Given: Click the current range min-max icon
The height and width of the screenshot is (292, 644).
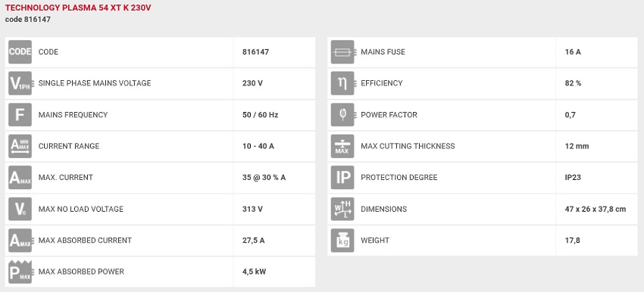Looking at the screenshot, I should tap(20, 147).
